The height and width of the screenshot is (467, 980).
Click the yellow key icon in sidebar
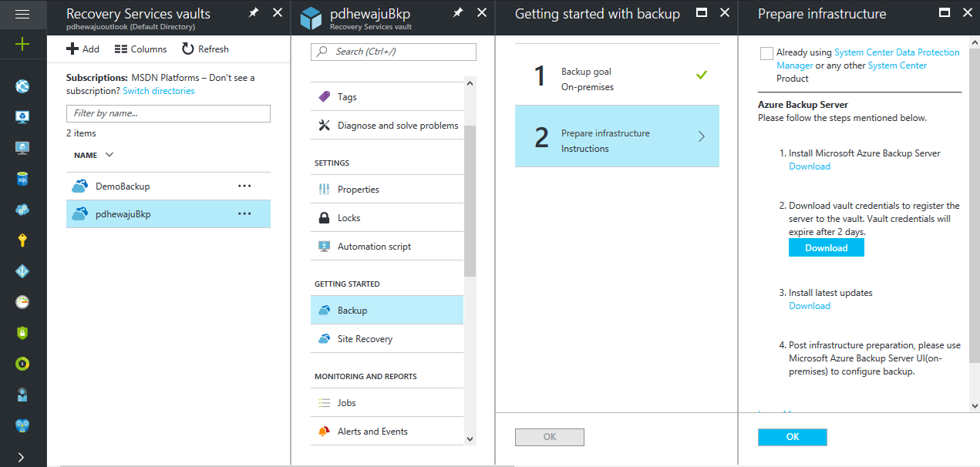(x=22, y=240)
